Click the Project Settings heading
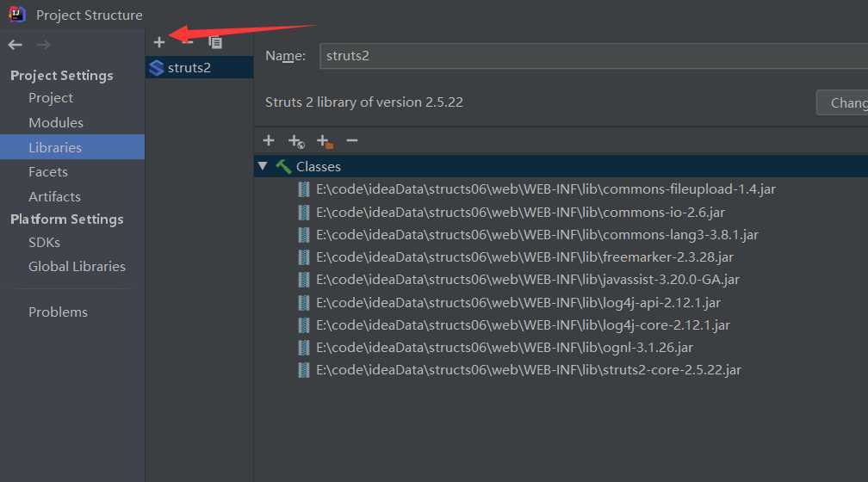The width and height of the screenshot is (868, 482). click(x=61, y=75)
